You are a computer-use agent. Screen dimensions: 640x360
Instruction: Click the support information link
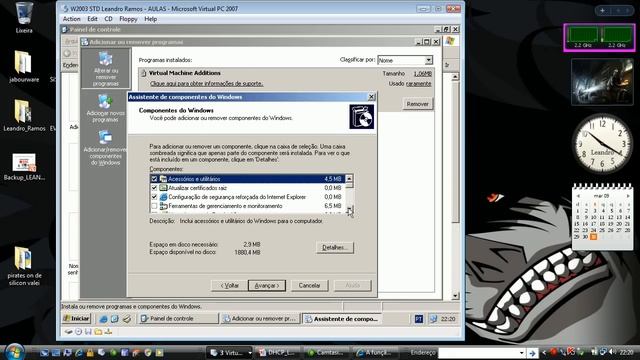click(207, 83)
